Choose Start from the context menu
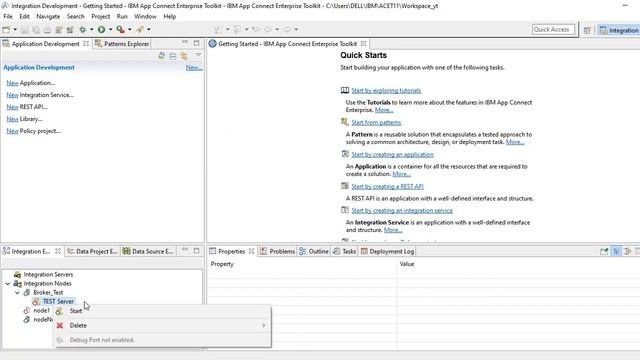This screenshot has width=640, height=360. tap(162, 311)
